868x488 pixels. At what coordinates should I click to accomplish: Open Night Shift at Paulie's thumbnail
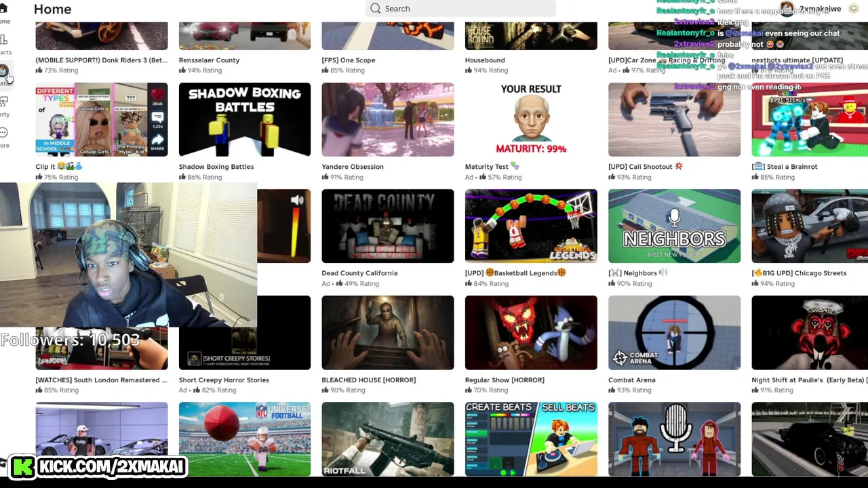click(810, 332)
